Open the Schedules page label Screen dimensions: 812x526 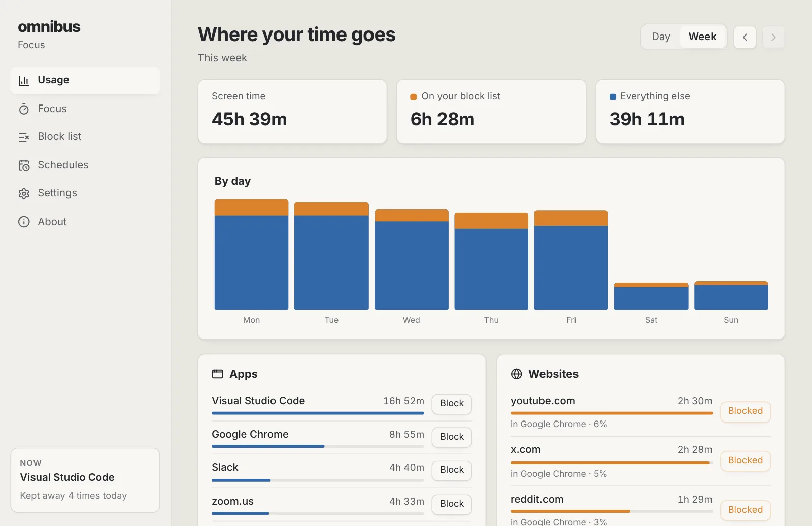(63, 165)
